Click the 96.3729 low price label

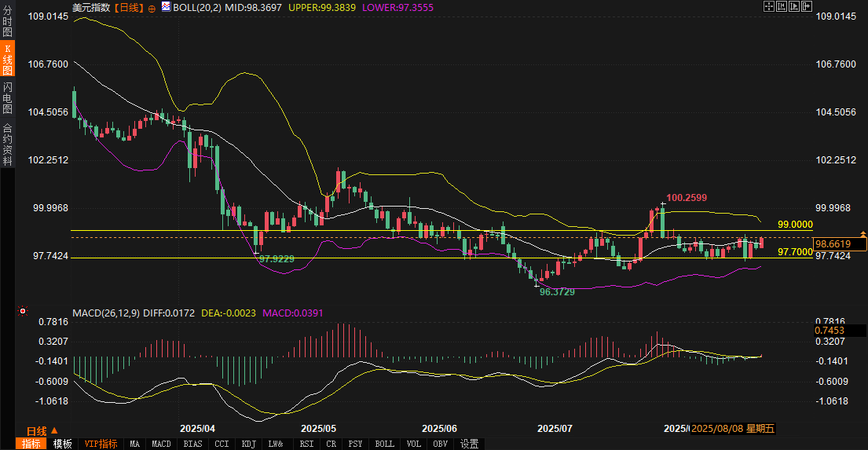click(557, 291)
